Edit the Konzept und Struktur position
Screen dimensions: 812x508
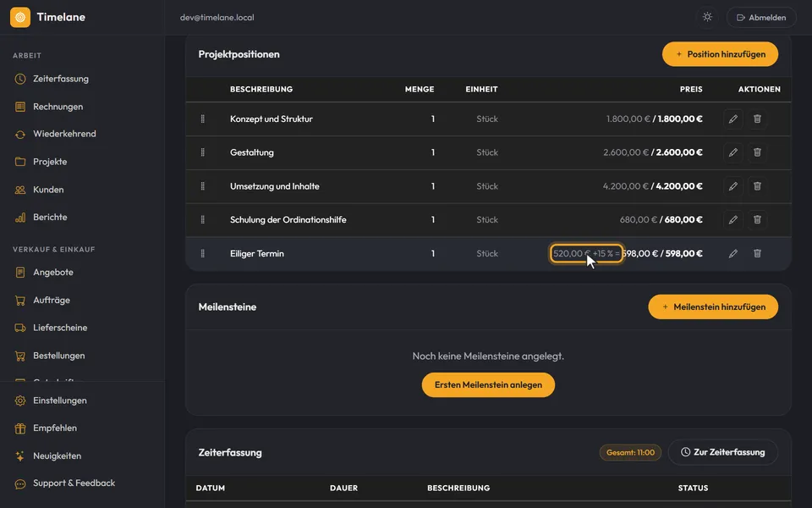tap(732, 119)
